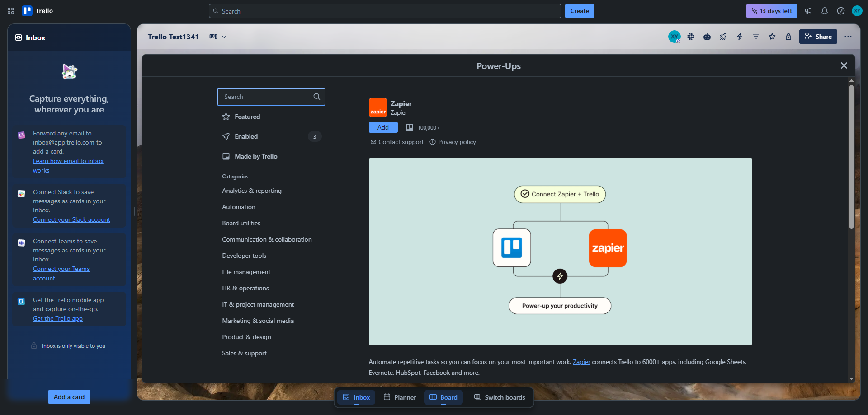Click the Share button
The width and height of the screenshot is (868, 415).
click(x=818, y=37)
